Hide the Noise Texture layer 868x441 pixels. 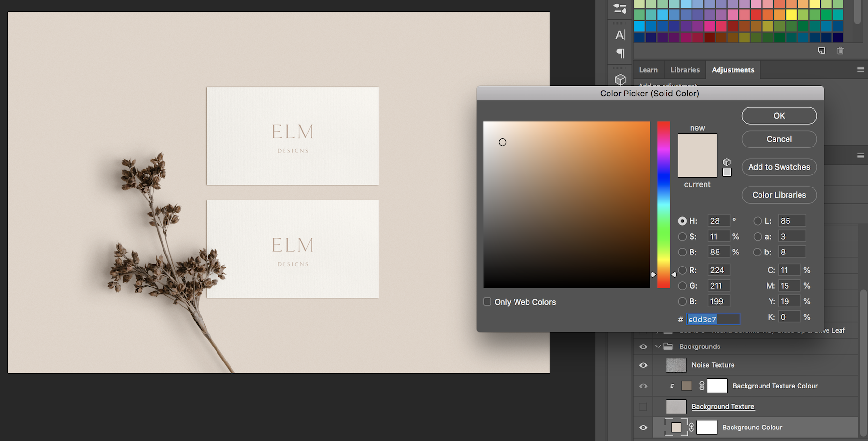click(x=643, y=365)
